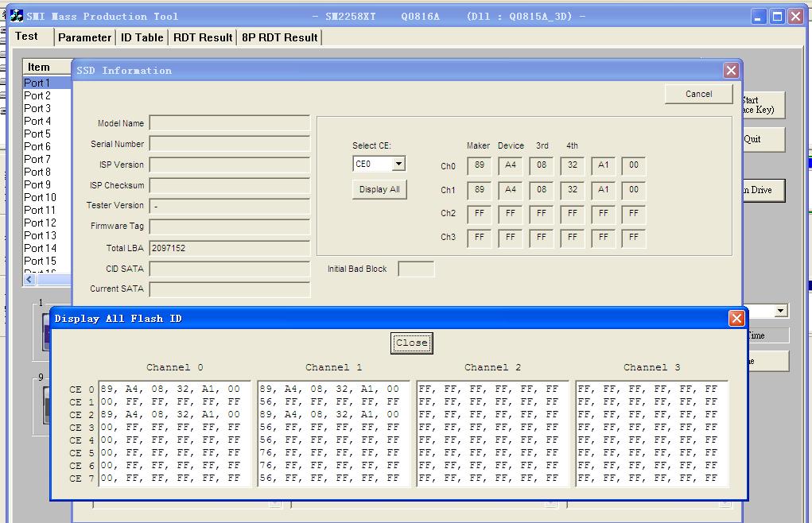Select Port 3 in the Item list
Image resolution: width=812 pixels, height=523 pixels.
(x=47, y=108)
